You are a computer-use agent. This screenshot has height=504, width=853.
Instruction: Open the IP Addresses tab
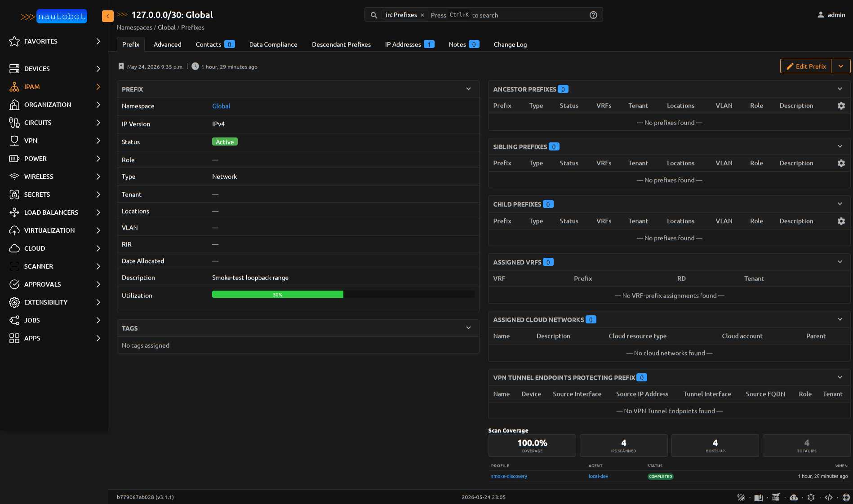click(x=409, y=44)
